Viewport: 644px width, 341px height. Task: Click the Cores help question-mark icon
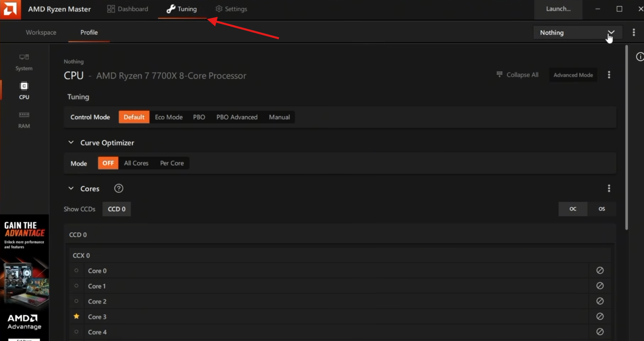click(119, 188)
